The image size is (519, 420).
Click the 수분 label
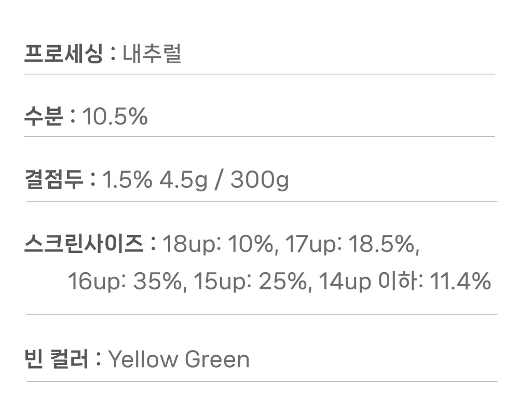coord(44,117)
